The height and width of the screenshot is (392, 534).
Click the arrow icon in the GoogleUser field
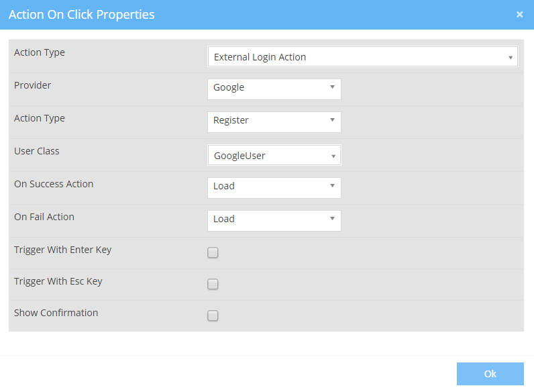coord(333,156)
